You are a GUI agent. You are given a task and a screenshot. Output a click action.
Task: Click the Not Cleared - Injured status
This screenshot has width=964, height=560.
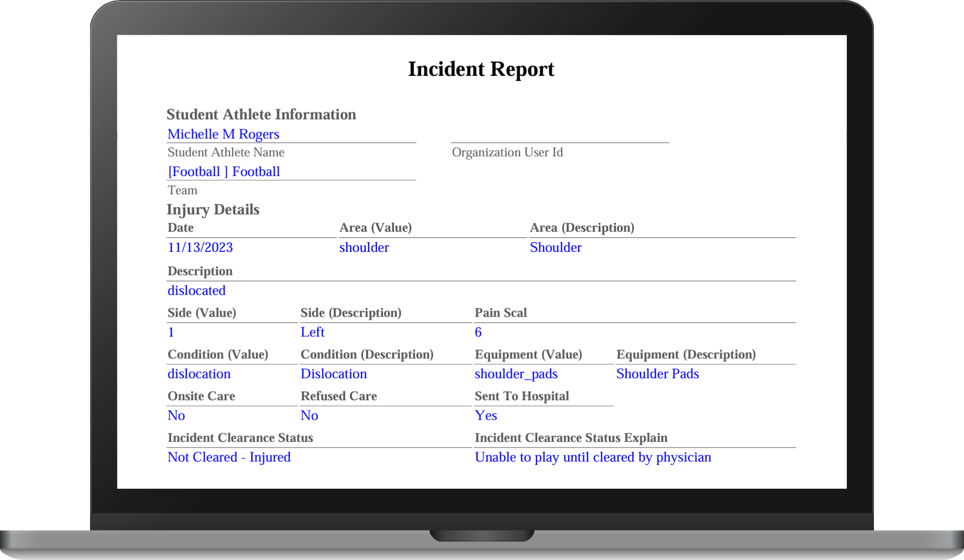pyautogui.click(x=229, y=457)
